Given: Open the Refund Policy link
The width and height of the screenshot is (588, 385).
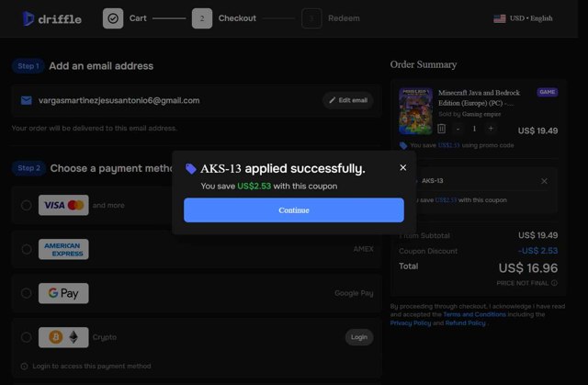Looking at the screenshot, I should coord(466,323).
